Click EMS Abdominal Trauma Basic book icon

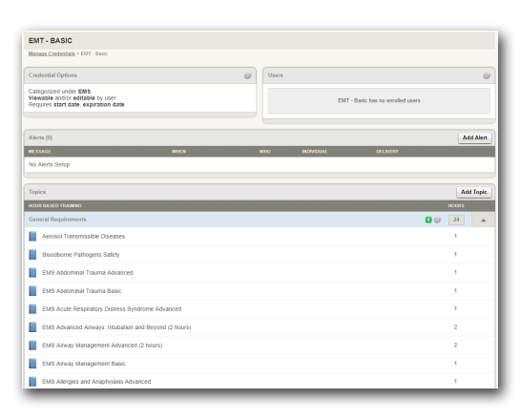point(32,291)
